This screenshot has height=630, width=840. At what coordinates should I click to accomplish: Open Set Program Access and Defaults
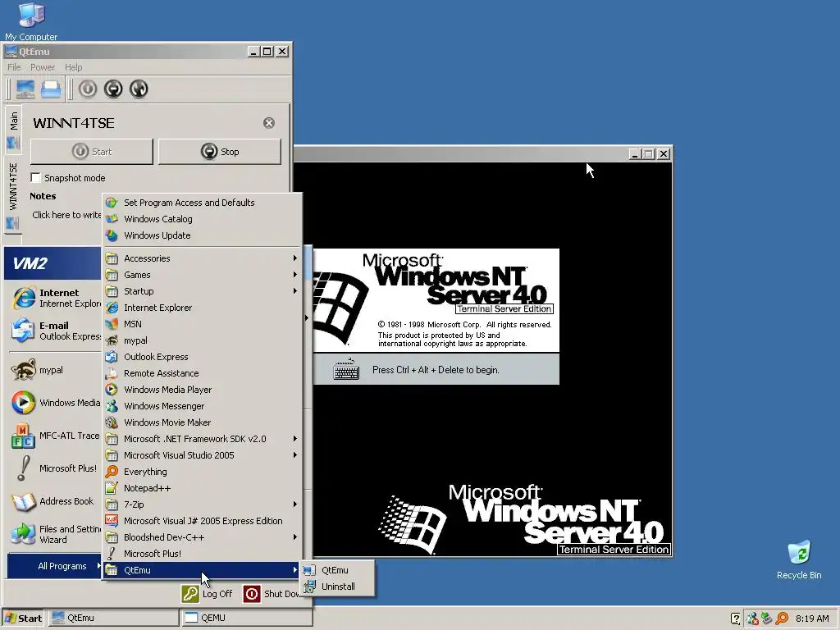tap(203, 203)
